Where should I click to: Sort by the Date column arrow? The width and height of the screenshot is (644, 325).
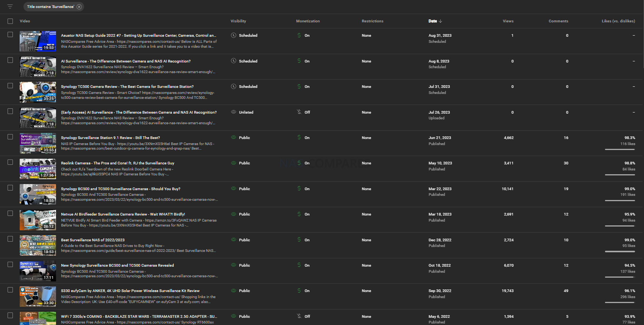pyautogui.click(x=440, y=21)
